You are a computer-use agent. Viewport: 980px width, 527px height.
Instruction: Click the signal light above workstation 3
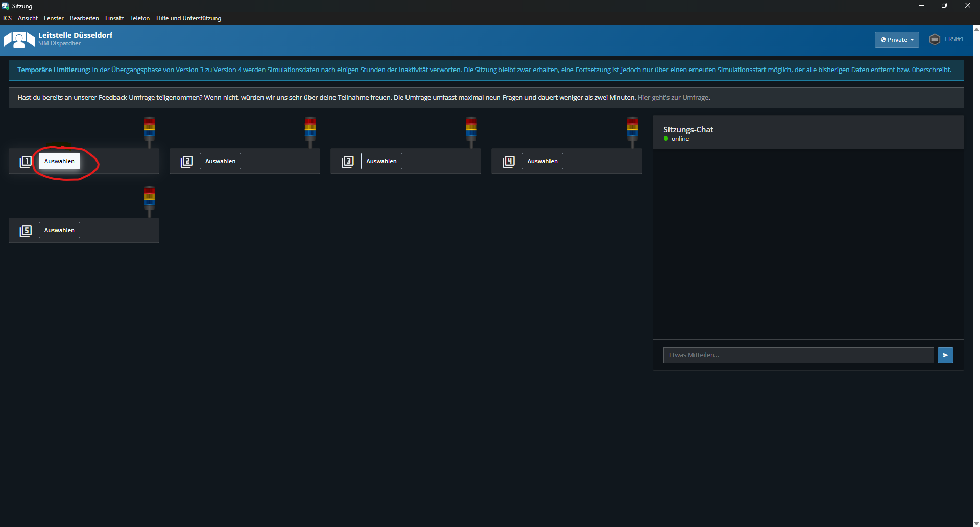pyautogui.click(x=471, y=129)
